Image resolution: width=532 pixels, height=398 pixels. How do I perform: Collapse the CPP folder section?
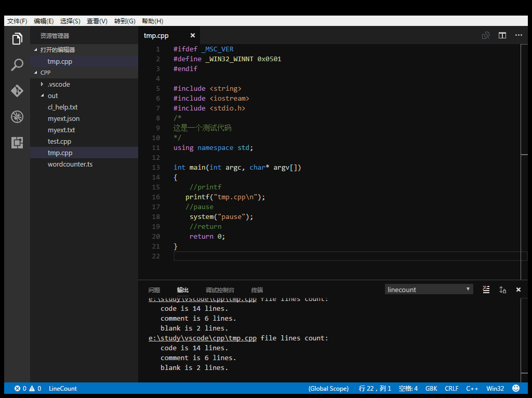tap(36, 73)
